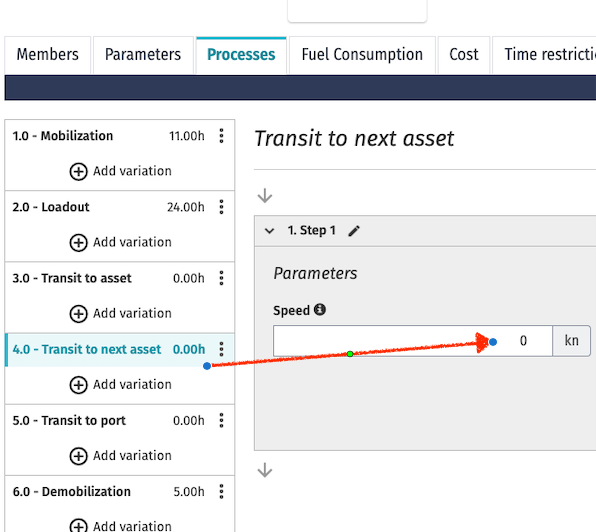Screen dimensions: 596x532
Task: Switch to the Fuel Consumption tab
Action: click(362, 55)
